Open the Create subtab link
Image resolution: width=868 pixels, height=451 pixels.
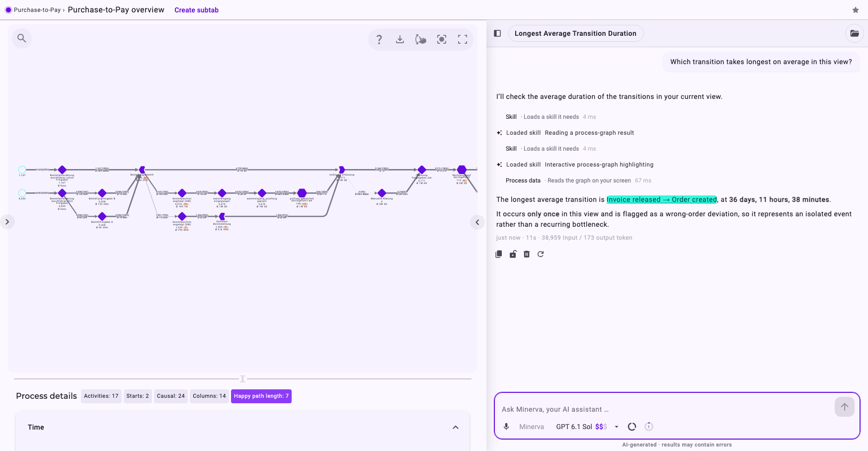pyautogui.click(x=196, y=10)
